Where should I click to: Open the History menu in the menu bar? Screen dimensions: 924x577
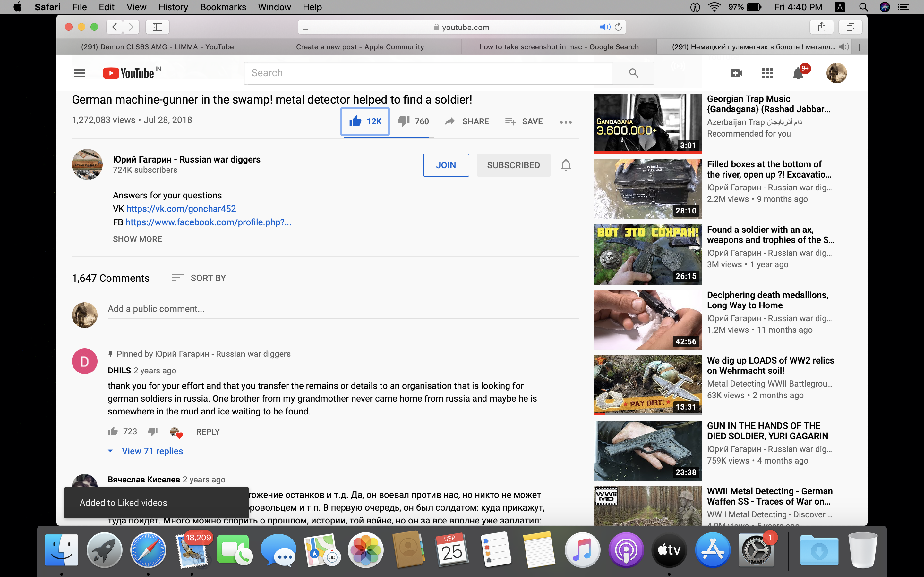[x=173, y=7]
